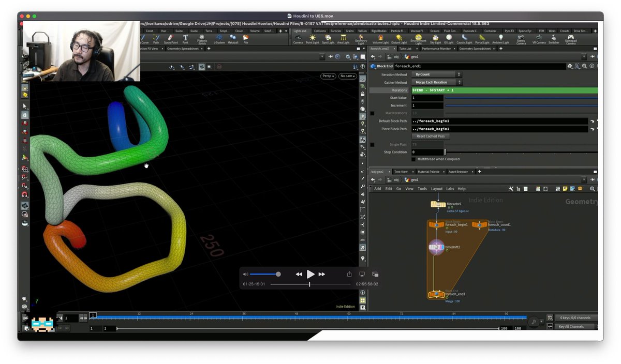This screenshot has width=621, height=364.
Task: Switch to the Material Palette tab
Action: tap(428, 172)
